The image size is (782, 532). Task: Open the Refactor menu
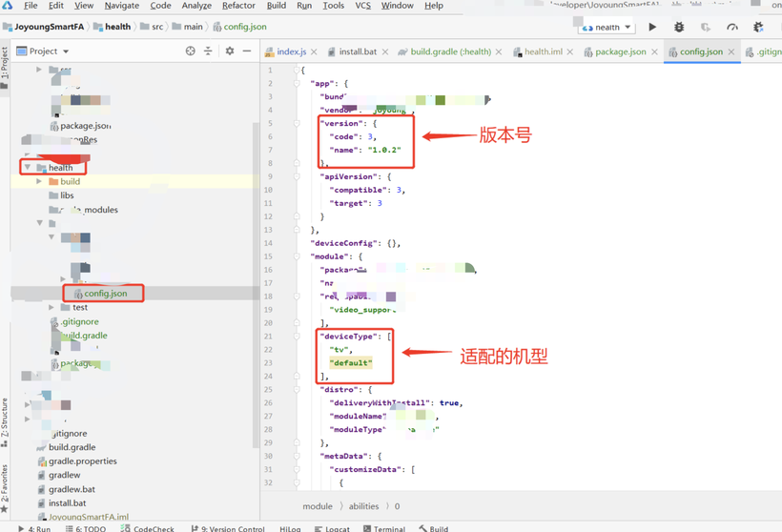coord(238,6)
